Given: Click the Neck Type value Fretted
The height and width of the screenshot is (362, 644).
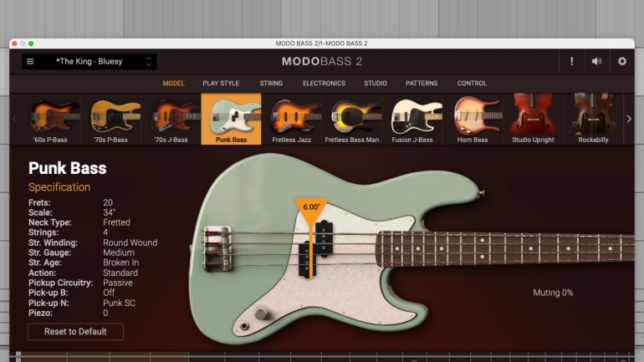Looking at the screenshot, I should point(116,222).
